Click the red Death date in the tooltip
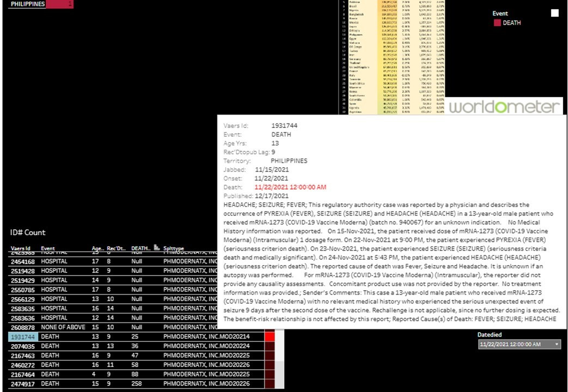The width and height of the screenshot is (568, 392). pos(290,187)
